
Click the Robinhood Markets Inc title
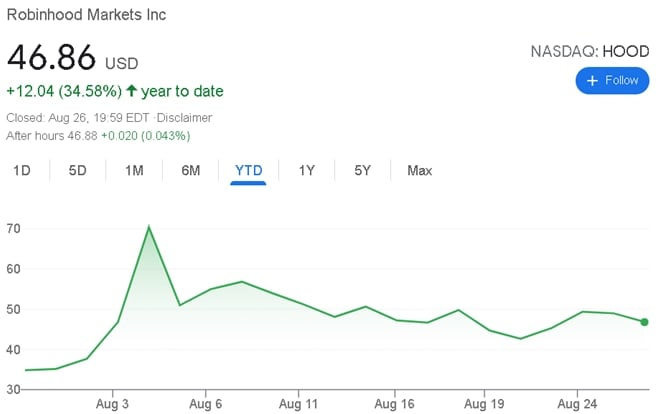click(87, 15)
